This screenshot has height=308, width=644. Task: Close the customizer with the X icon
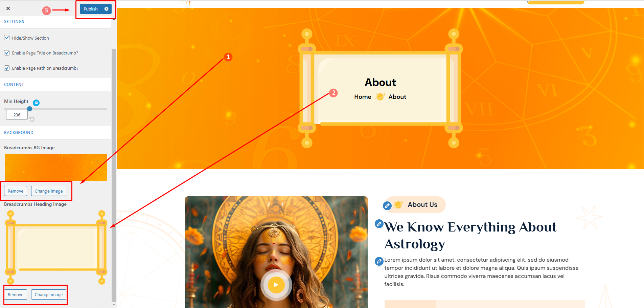[x=8, y=8]
